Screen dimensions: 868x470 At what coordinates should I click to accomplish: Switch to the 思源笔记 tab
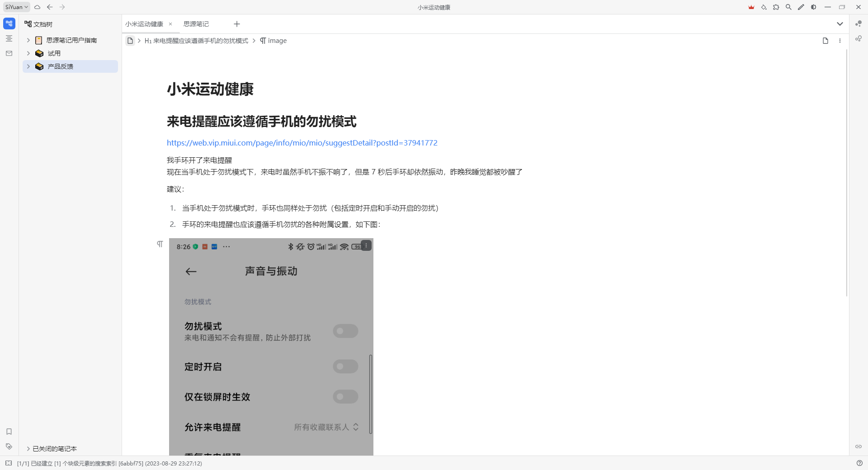[x=196, y=24]
